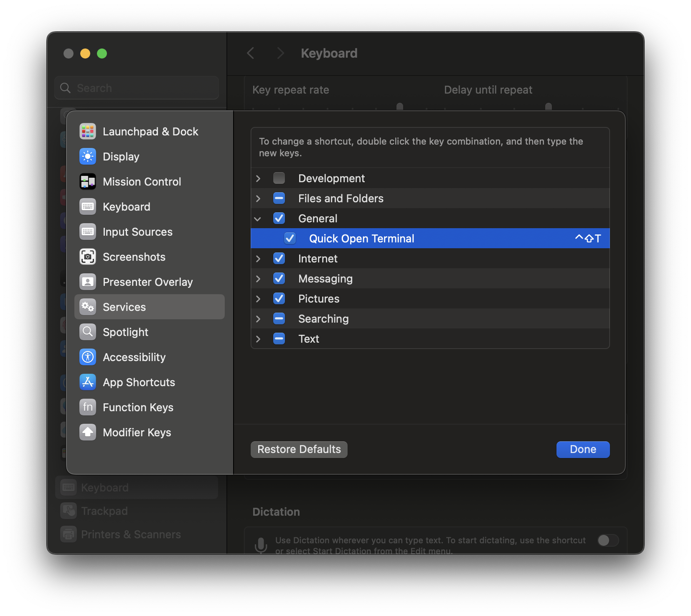Click the Screenshots camera icon
Viewport: 691px width, 616px height.
point(88,257)
